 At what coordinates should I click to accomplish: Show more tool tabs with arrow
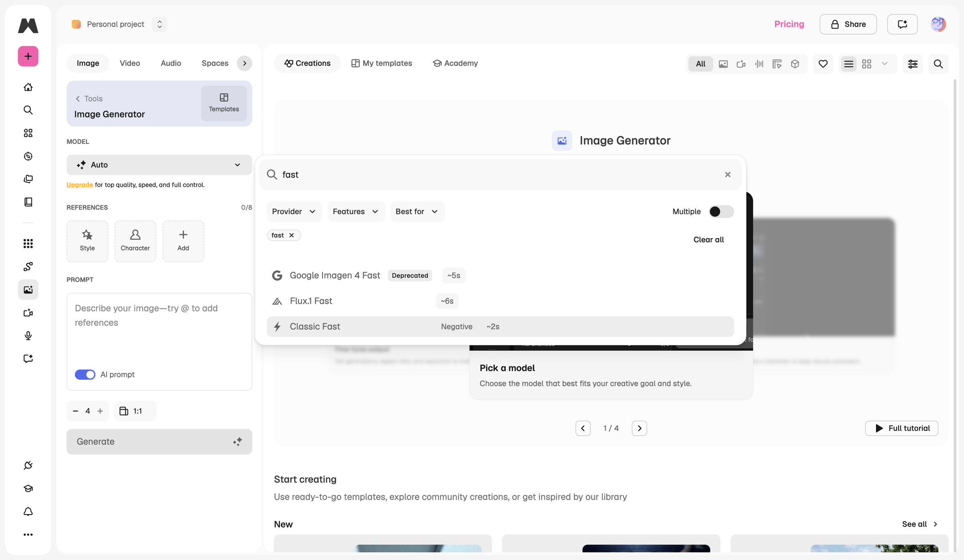point(244,63)
